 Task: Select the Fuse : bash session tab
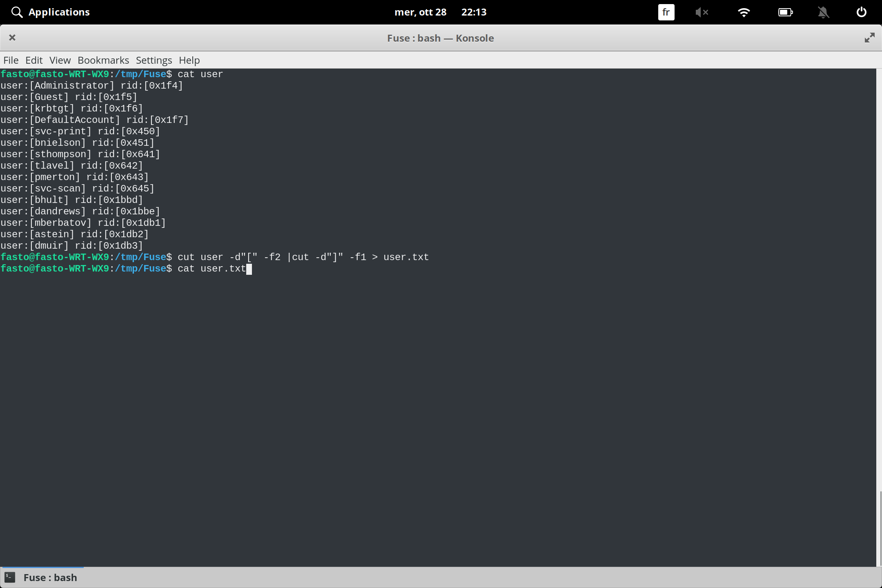pyautogui.click(x=50, y=577)
